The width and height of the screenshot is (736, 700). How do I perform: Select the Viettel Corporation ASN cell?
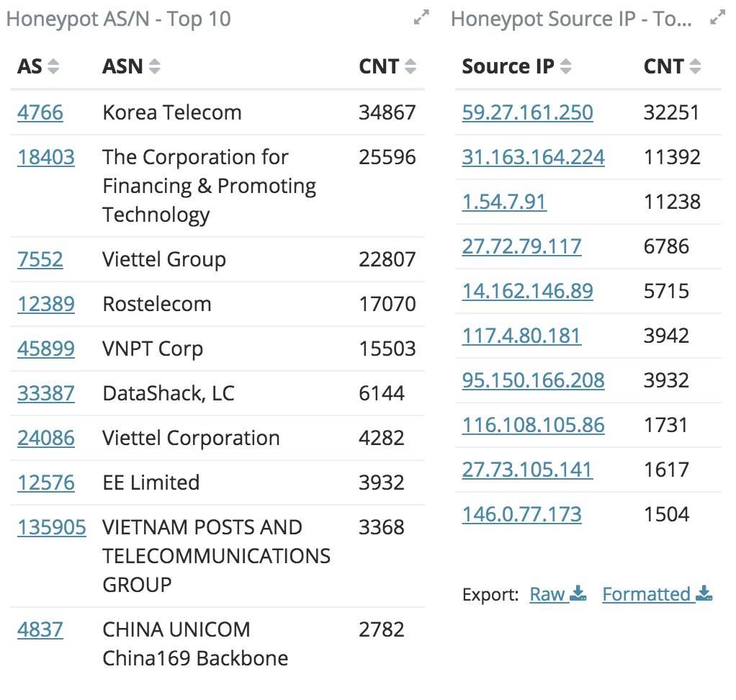tap(192, 438)
